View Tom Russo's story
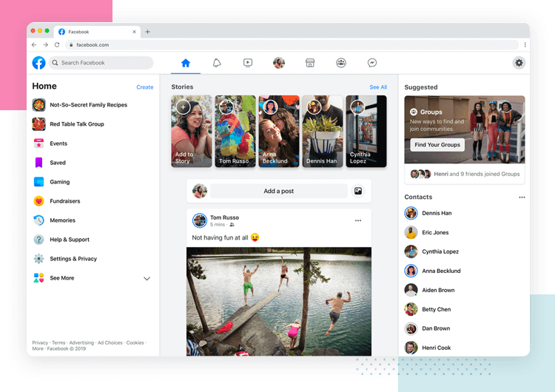The image size is (555, 392). pyautogui.click(x=235, y=131)
